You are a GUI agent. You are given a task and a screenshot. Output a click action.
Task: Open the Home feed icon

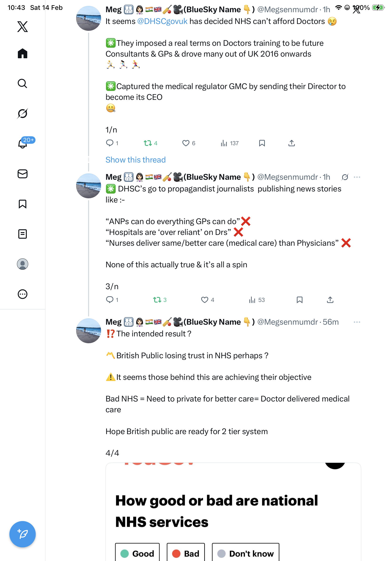tap(23, 53)
